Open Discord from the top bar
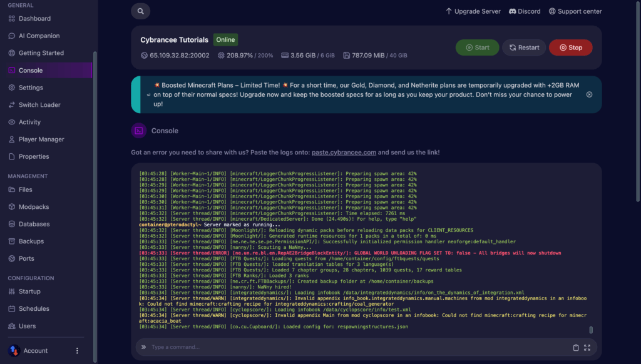 point(525,11)
